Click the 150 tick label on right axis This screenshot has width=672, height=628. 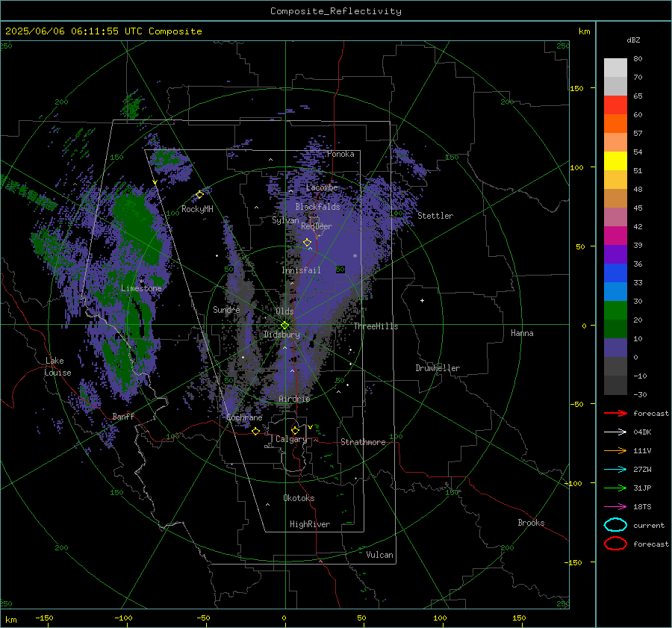[x=576, y=88]
